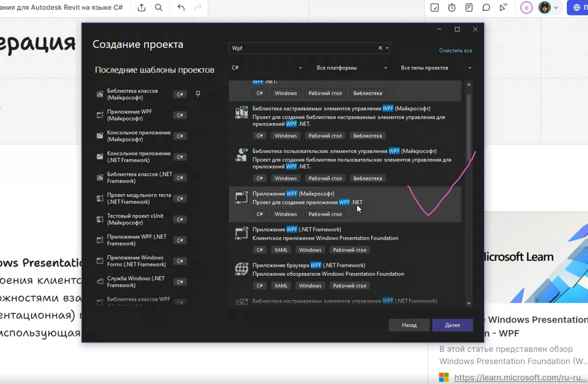Click the cursor pointer icon in the top toolbar
The height and width of the screenshot is (384, 588).
coord(503,7)
